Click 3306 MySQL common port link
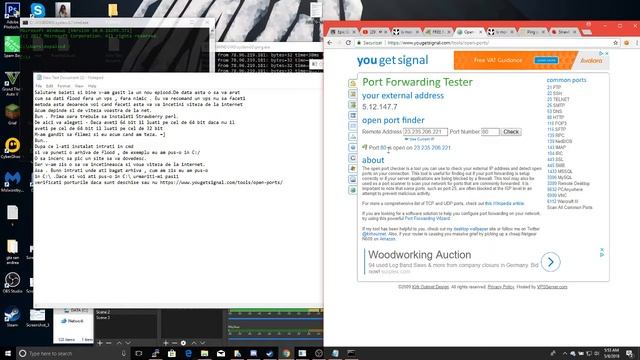The image size is (640, 360). pyautogui.click(x=559, y=178)
